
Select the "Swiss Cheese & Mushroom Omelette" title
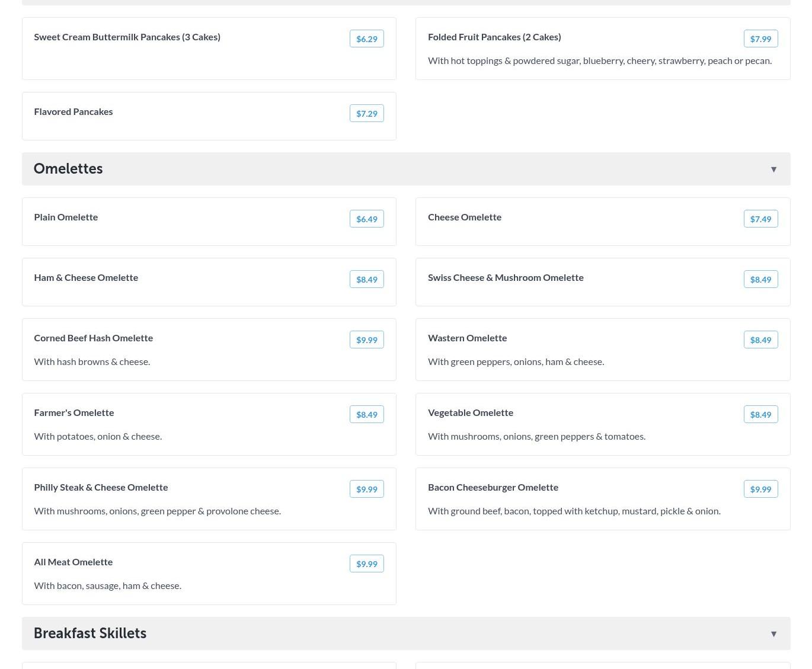506,277
